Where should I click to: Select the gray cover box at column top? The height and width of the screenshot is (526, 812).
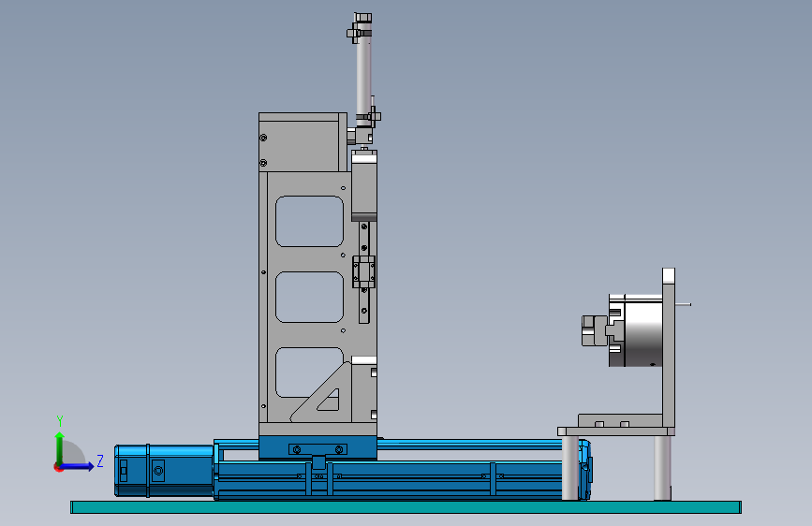pos(303,142)
